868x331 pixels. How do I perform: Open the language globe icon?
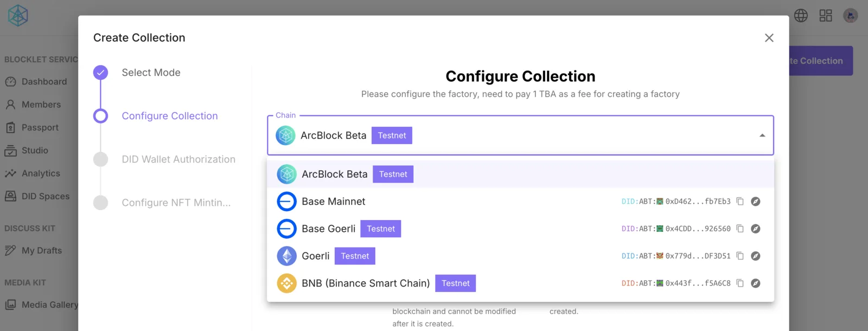coord(801,16)
